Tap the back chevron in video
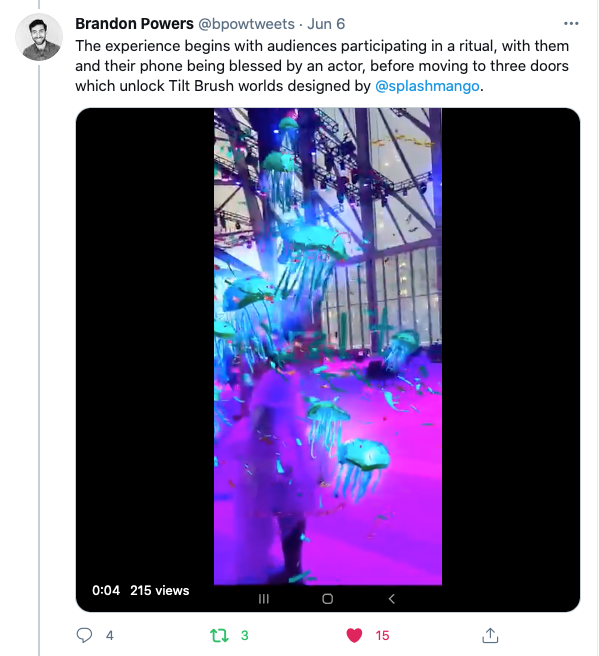This screenshot has height=656, width=599. coord(392,599)
